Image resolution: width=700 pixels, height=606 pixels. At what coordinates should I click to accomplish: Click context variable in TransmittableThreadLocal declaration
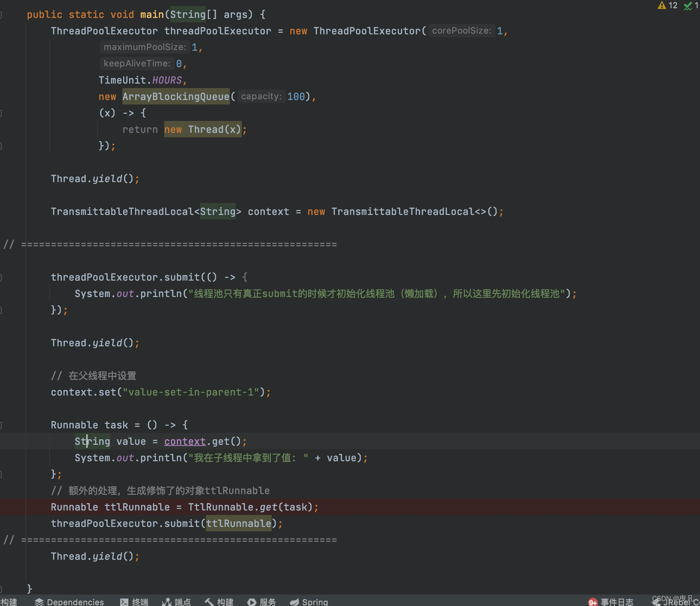[x=268, y=212]
